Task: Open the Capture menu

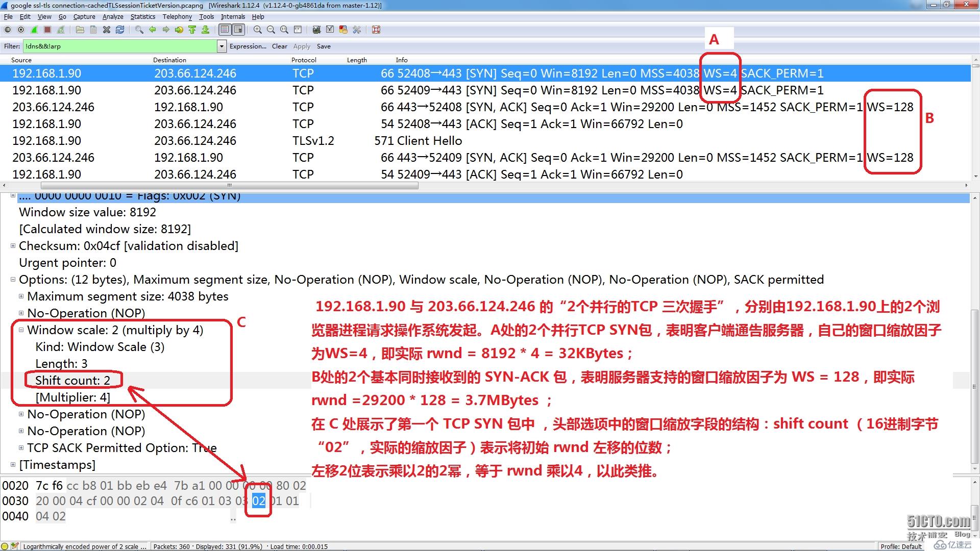Action: [x=84, y=17]
